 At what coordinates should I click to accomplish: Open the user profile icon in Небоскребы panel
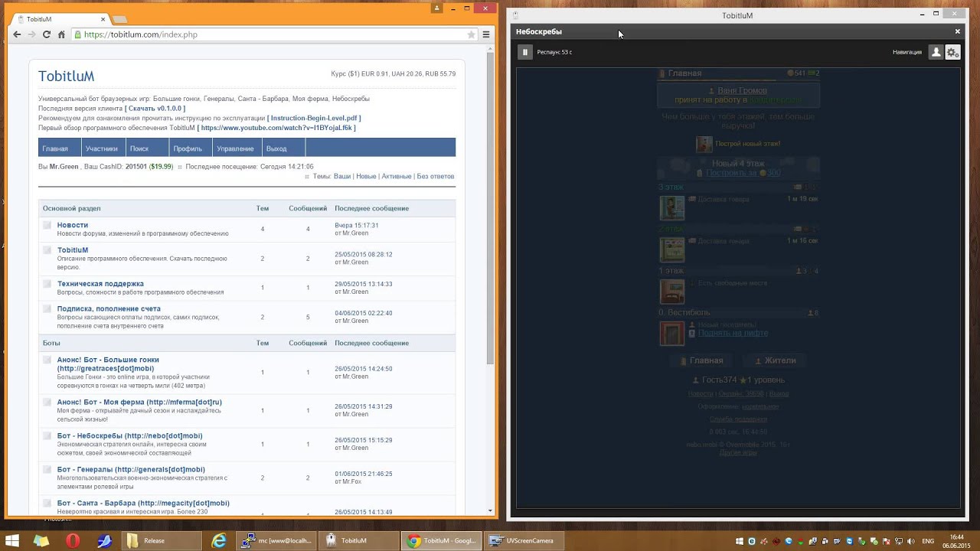coord(936,52)
